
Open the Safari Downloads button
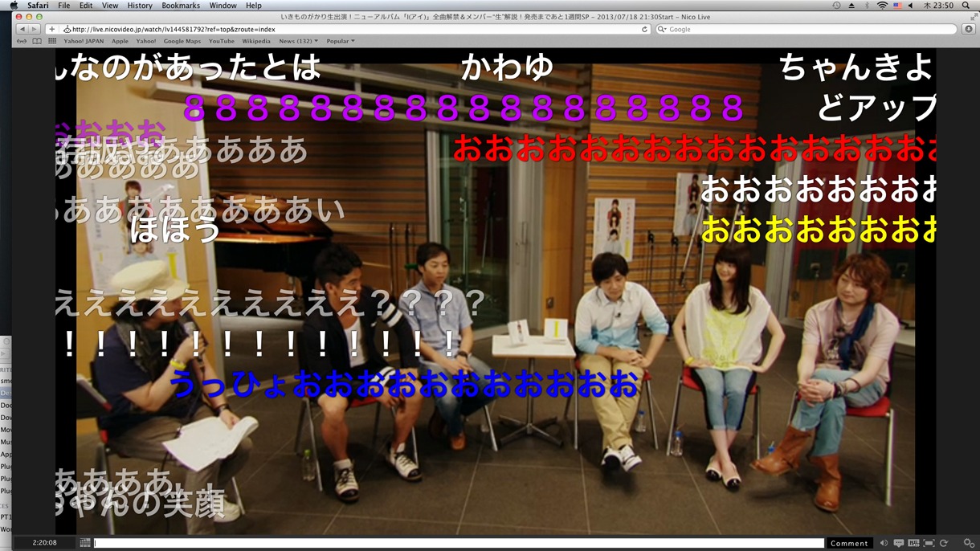pyautogui.click(x=968, y=30)
